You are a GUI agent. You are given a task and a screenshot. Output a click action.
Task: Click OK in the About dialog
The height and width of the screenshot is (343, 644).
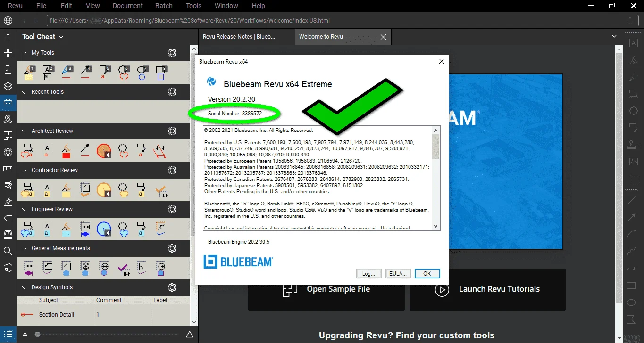[x=427, y=274]
